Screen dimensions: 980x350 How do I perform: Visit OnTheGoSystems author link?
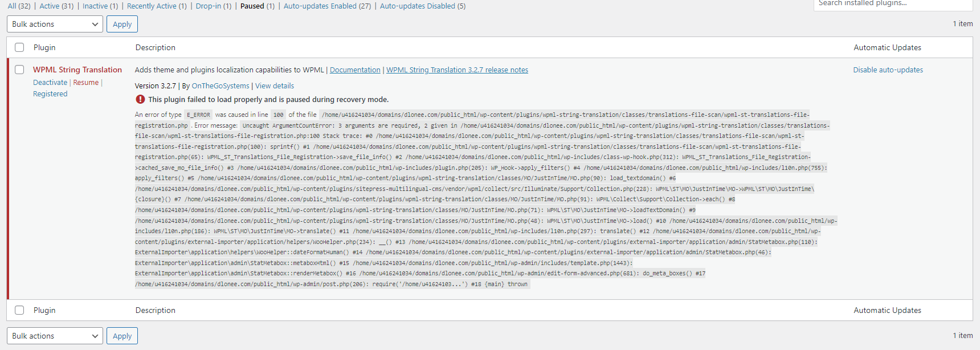(220, 86)
